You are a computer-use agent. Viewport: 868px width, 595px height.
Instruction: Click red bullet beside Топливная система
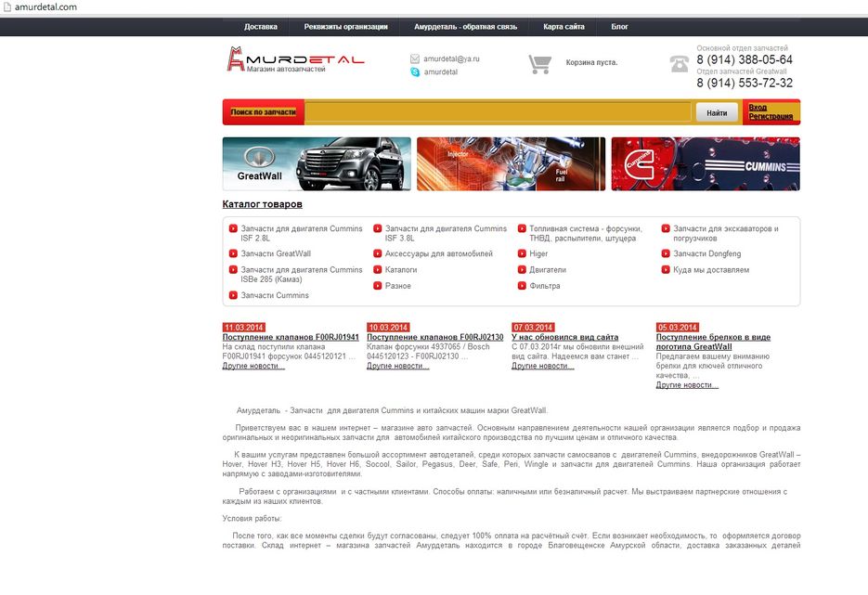click(522, 228)
